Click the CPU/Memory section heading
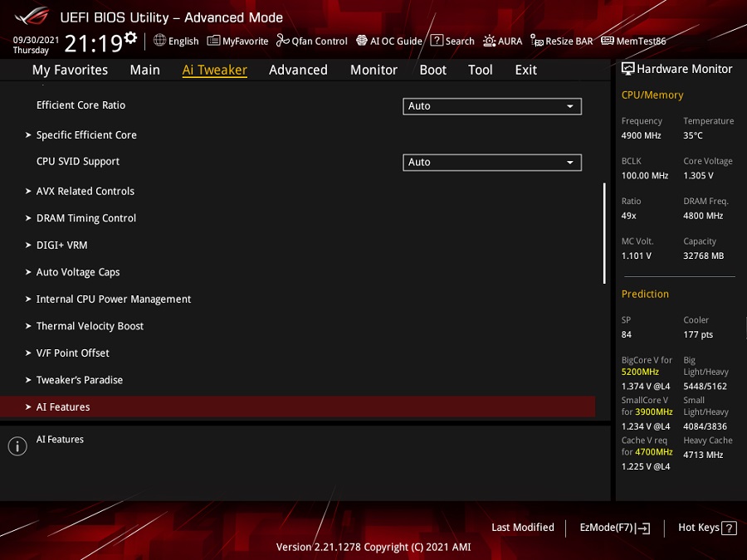The width and height of the screenshot is (747, 560). click(x=652, y=95)
